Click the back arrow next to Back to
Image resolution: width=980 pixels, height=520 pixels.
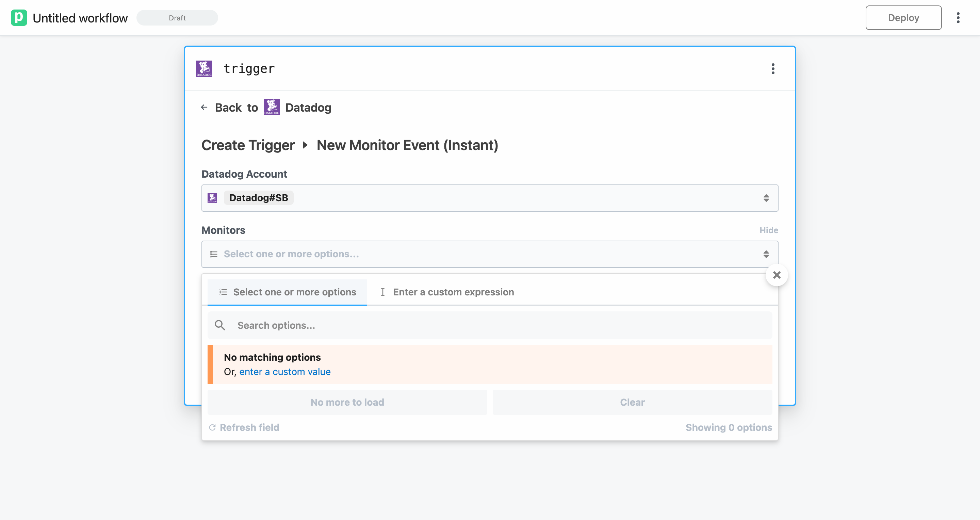(x=204, y=107)
